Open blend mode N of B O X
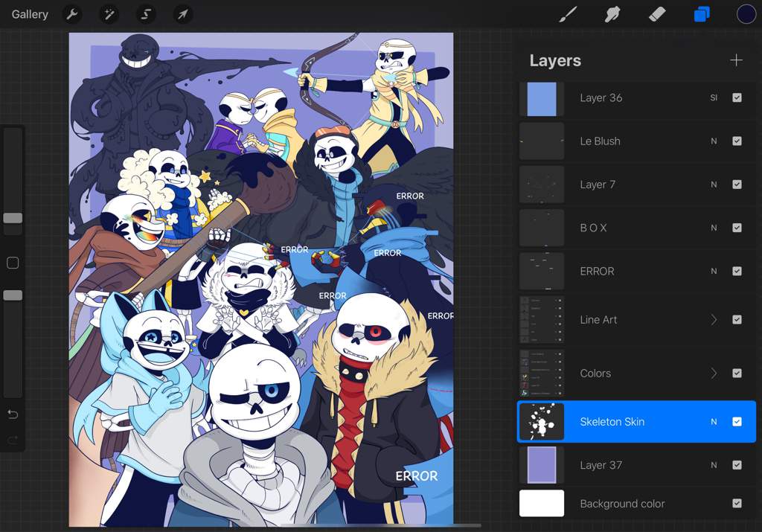The height and width of the screenshot is (532, 762). click(714, 228)
